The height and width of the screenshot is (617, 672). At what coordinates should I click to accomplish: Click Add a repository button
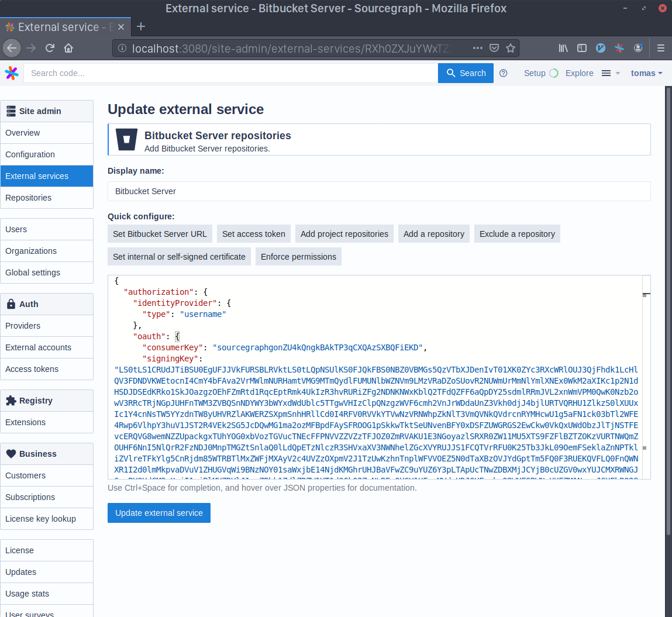click(x=434, y=234)
